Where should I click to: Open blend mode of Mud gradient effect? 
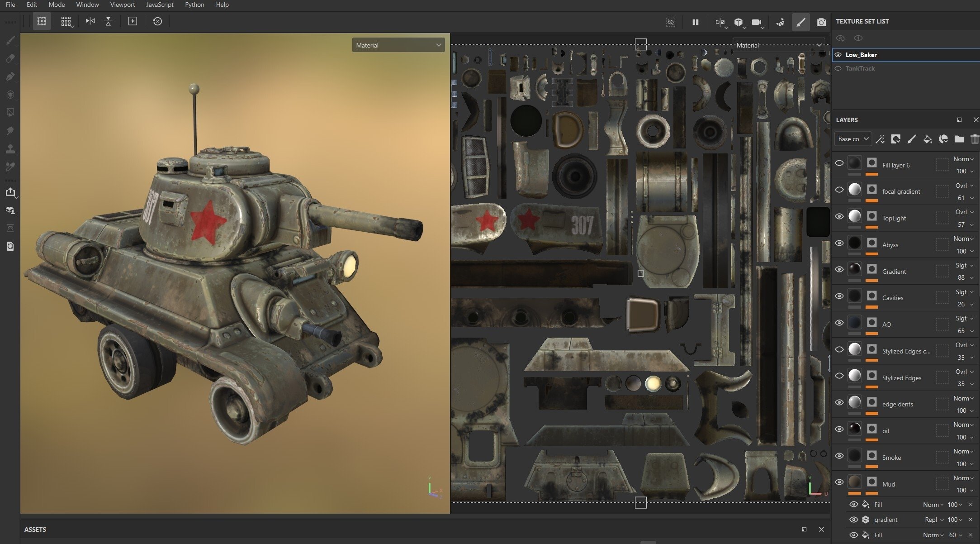coord(934,520)
